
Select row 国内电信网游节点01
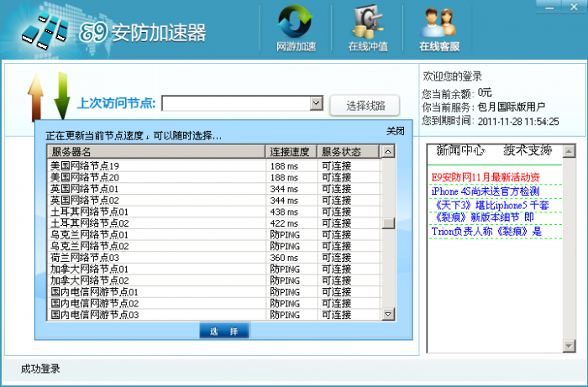click(213, 292)
